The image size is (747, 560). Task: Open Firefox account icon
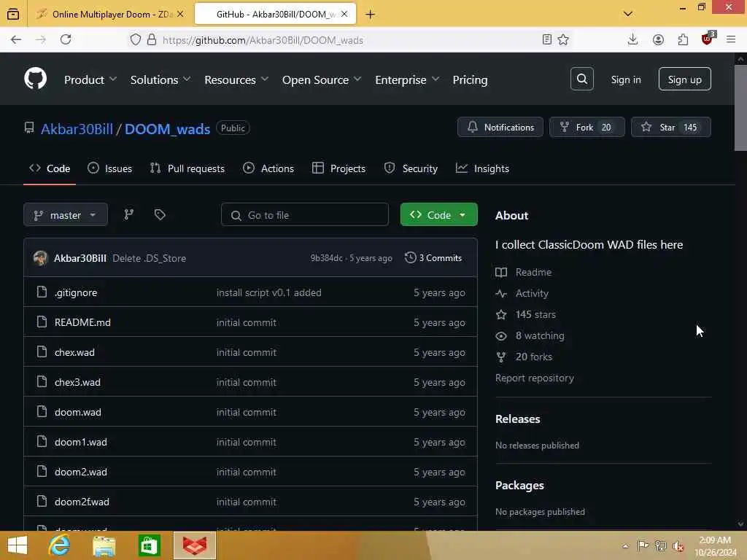click(658, 40)
